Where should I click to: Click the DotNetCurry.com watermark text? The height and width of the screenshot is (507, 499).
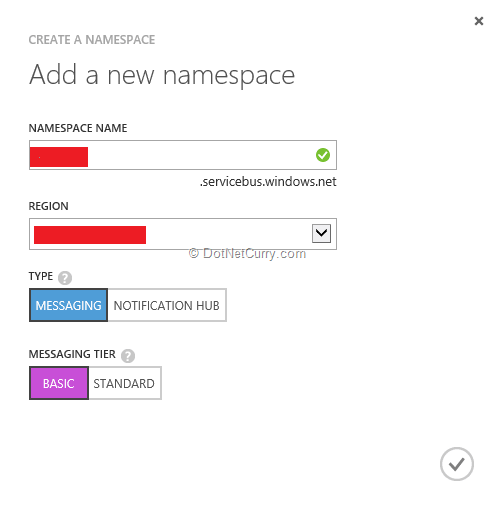(247, 254)
